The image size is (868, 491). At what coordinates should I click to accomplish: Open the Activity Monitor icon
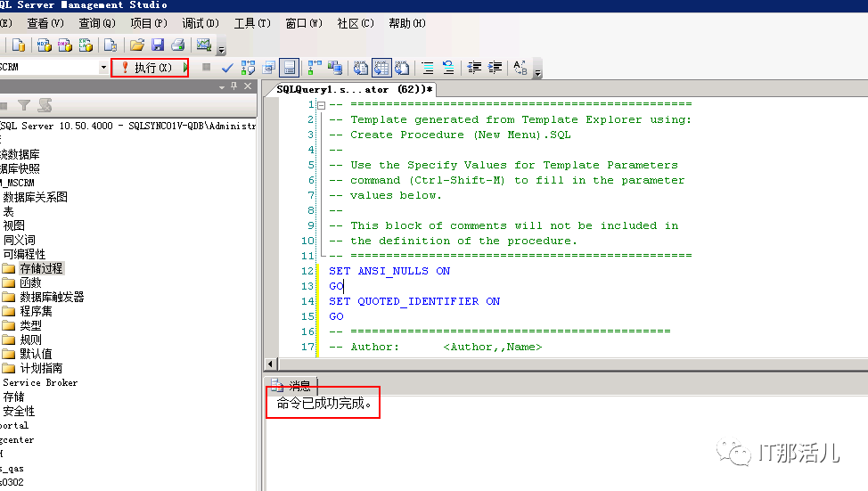tap(204, 45)
